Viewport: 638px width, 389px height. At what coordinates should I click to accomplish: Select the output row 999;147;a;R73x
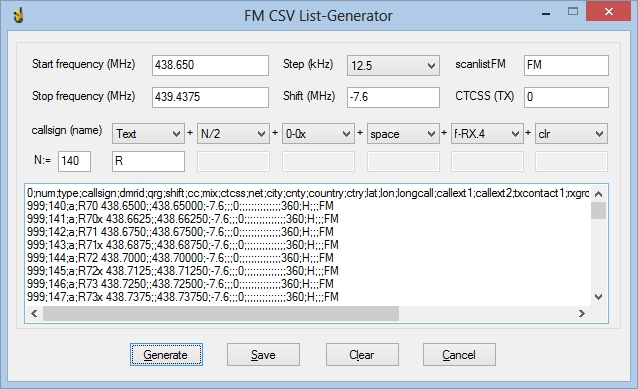coord(183,297)
